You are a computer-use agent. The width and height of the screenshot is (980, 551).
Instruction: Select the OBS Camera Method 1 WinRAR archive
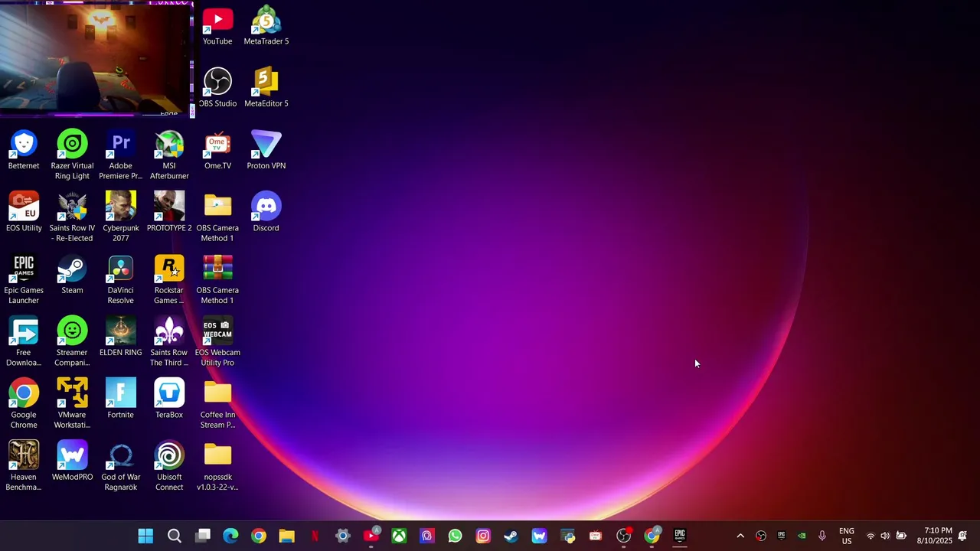click(217, 279)
